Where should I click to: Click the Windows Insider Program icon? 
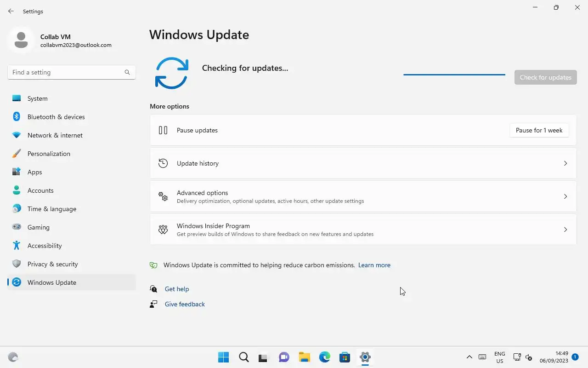click(x=163, y=230)
